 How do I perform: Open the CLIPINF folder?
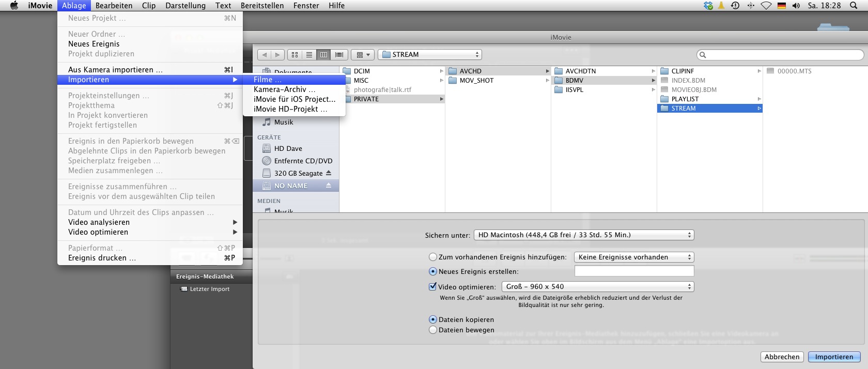(710, 71)
